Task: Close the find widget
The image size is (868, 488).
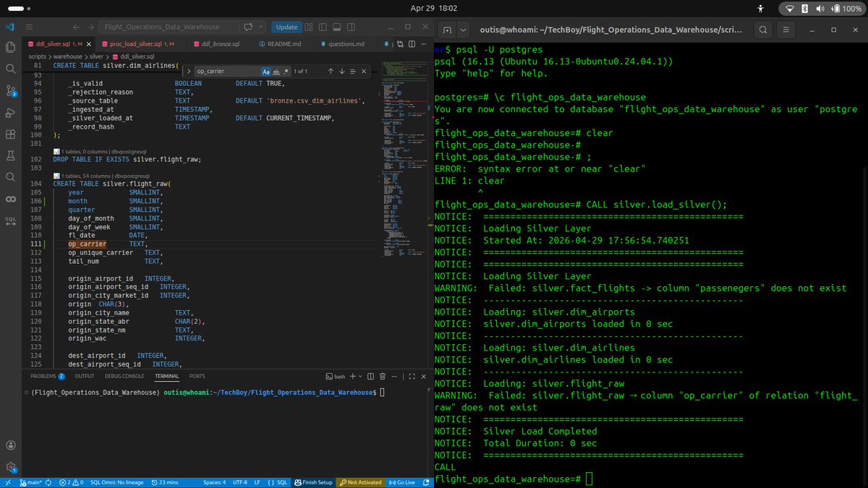Action: 364,72
